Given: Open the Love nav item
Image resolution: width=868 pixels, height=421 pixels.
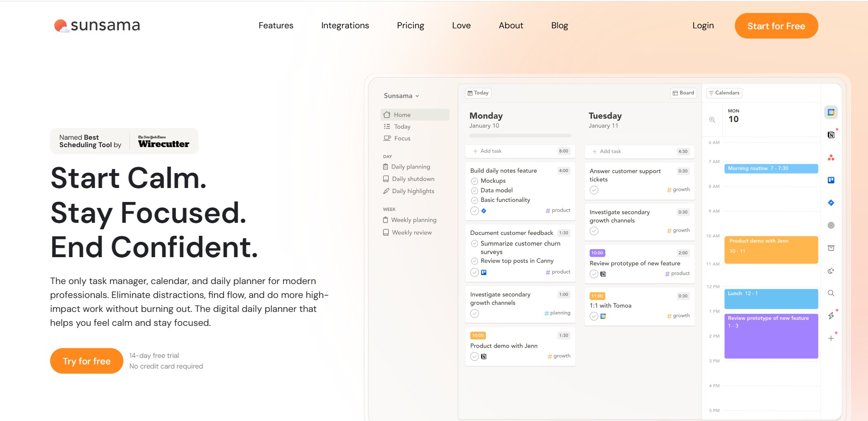Looking at the screenshot, I should click(462, 26).
